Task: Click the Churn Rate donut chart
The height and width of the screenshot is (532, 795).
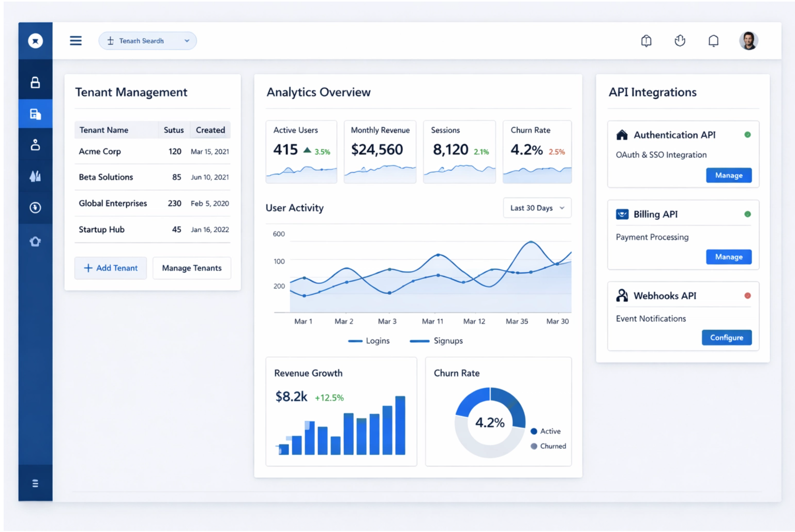Action: [489, 422]
